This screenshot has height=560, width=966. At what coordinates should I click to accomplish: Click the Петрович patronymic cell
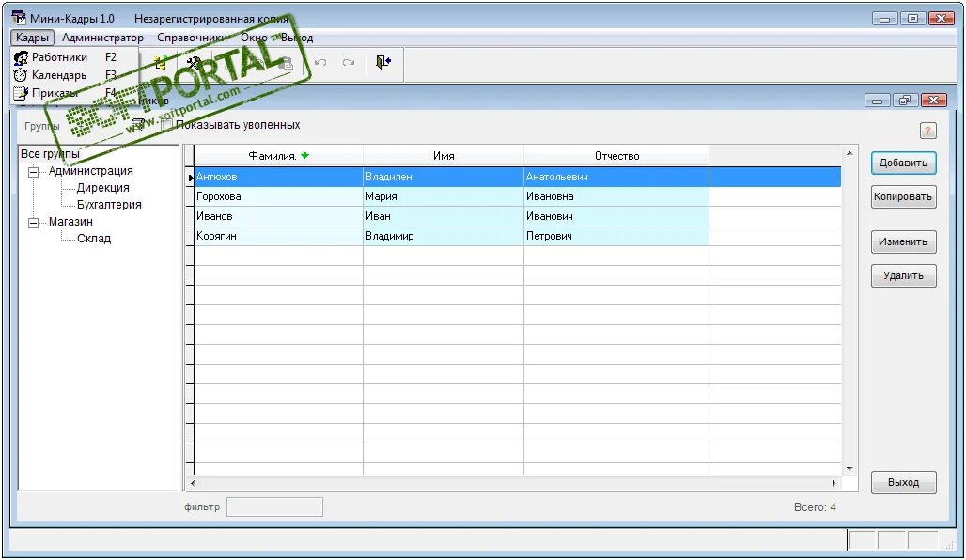pos(616,236)
